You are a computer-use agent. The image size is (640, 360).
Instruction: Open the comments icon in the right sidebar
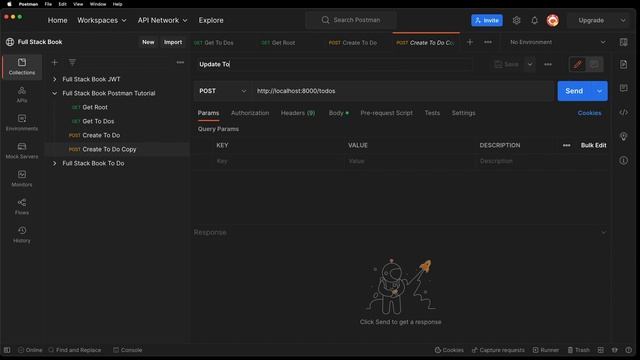point(623,88)
